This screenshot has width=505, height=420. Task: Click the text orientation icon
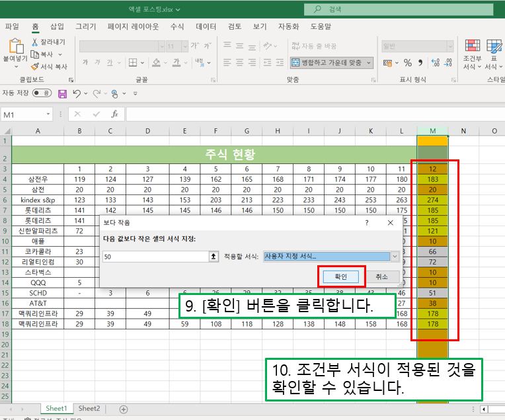coord(267,46)
